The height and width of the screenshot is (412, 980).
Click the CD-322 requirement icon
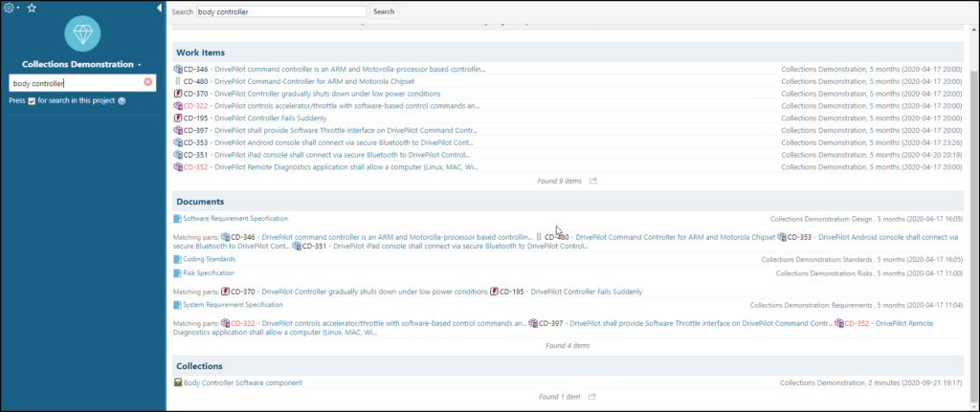tap(178, 105)
